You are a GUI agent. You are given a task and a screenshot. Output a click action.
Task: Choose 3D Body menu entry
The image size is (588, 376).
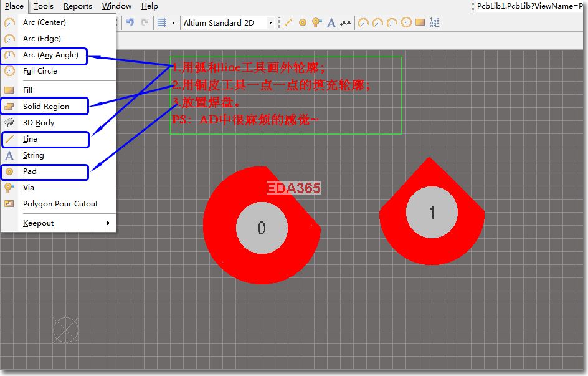[x=58, y=123]
